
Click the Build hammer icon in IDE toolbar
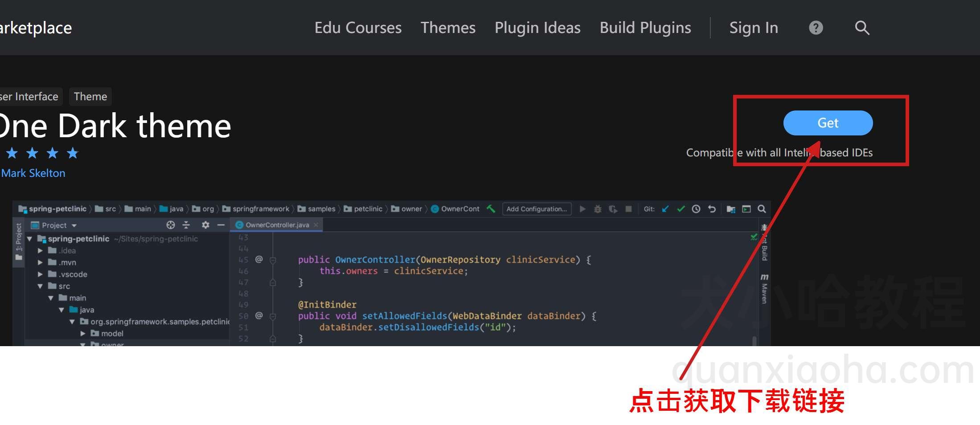point(491,208)
